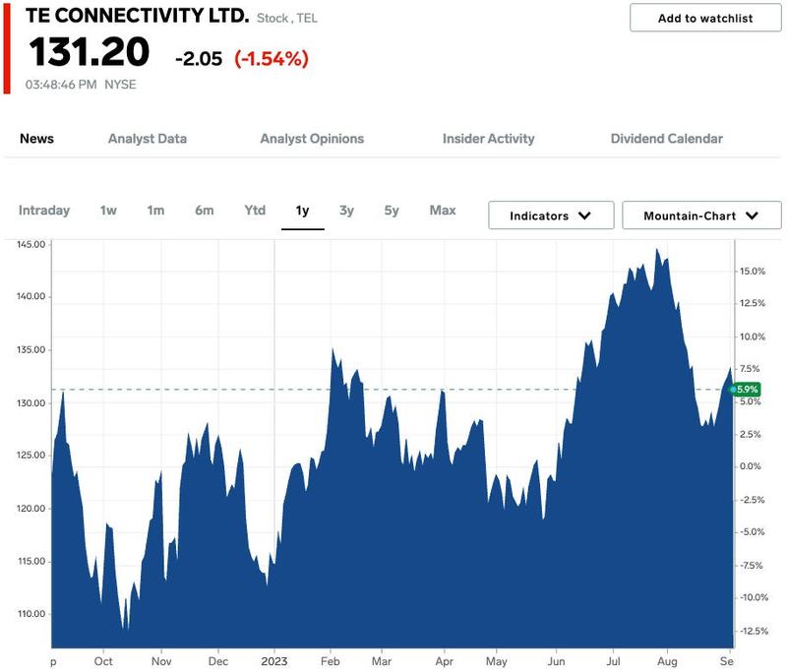The width and height of the screenshot is (787, 672).
Task: Click the (-1.54%) percent change
Action: pyautogui.click(x=272, y=59)
